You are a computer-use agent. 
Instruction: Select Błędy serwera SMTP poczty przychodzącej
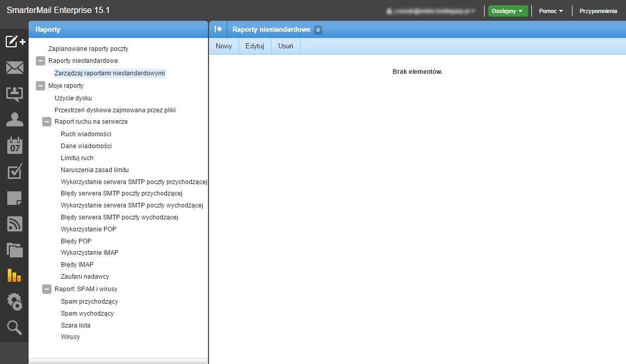(122, 193)
